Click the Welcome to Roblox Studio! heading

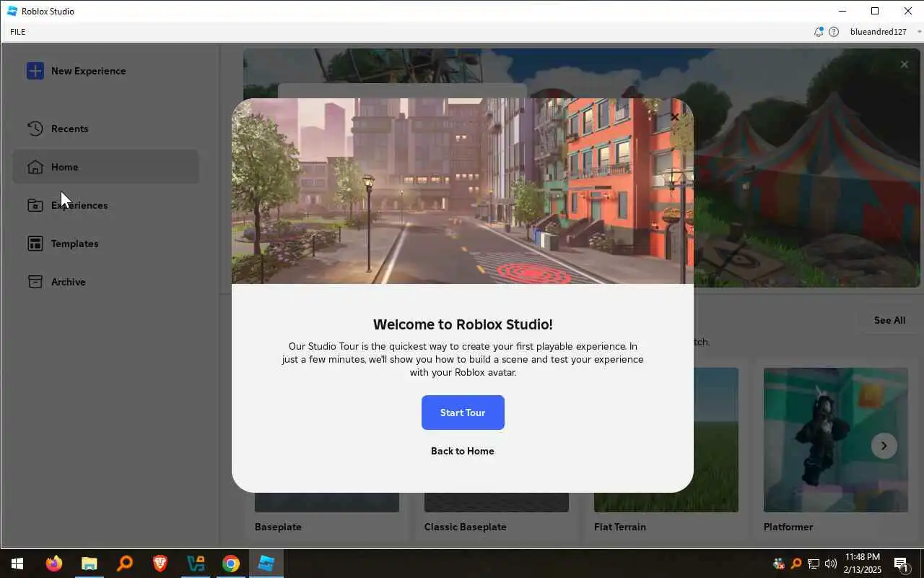463,324
